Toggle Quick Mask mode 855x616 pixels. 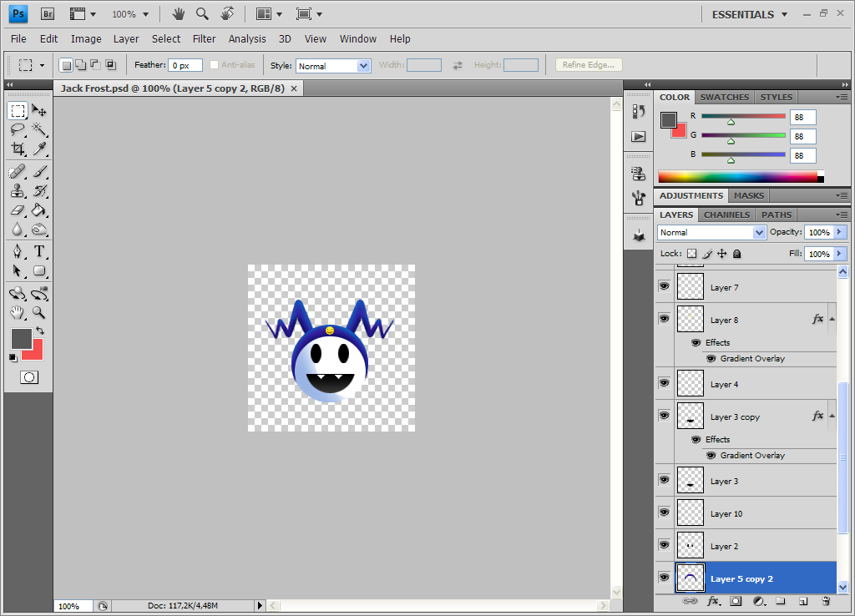[x=29, y=377]
